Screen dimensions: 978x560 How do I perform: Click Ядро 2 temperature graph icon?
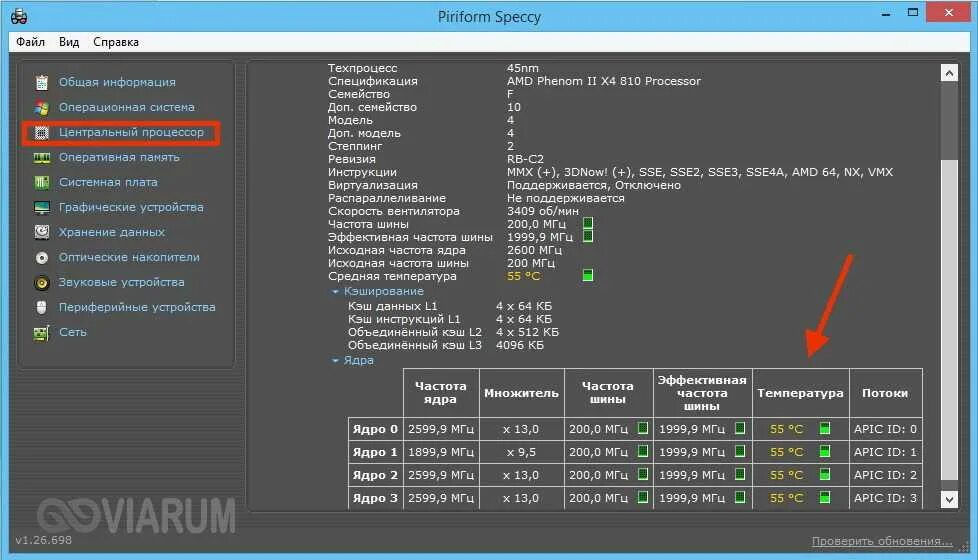coord(825,475)
